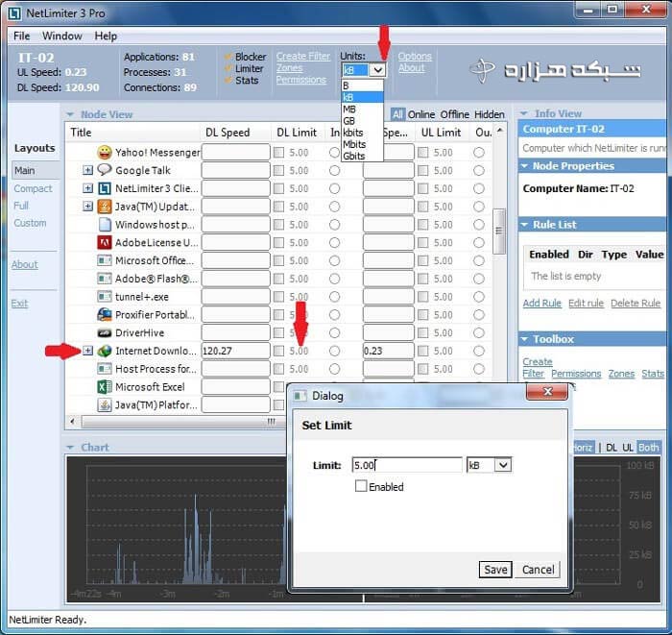Open the File menu

pos(21,36)
